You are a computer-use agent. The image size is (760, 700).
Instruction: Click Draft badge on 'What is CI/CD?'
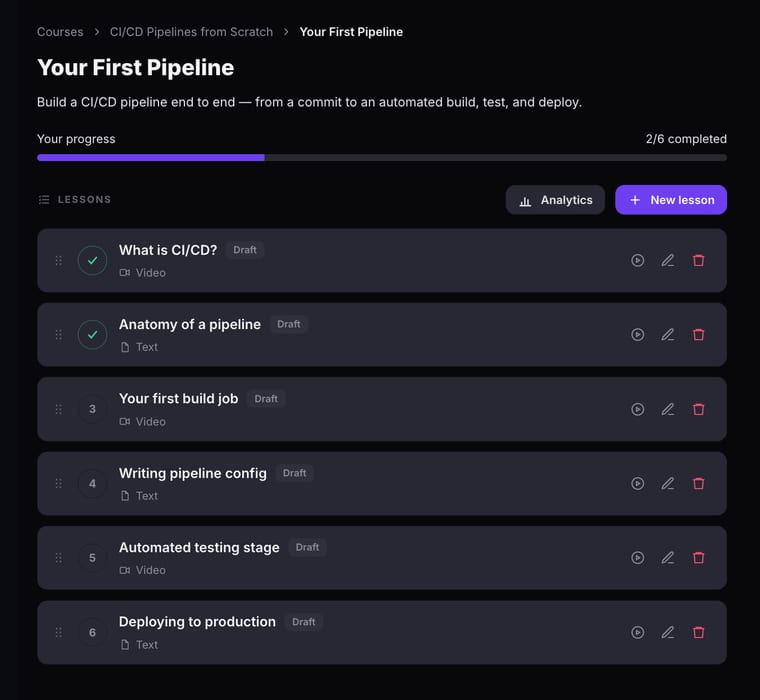coord(245,250)
